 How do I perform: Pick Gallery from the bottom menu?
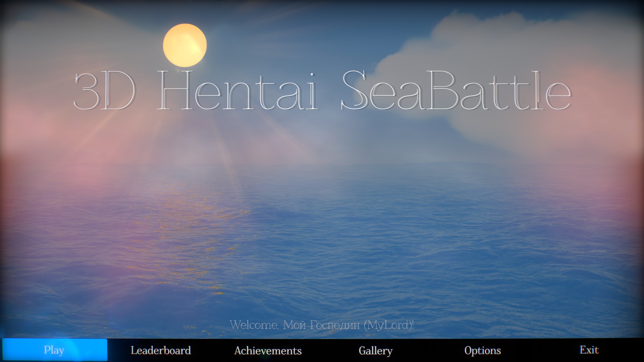(x=375, y=350)
